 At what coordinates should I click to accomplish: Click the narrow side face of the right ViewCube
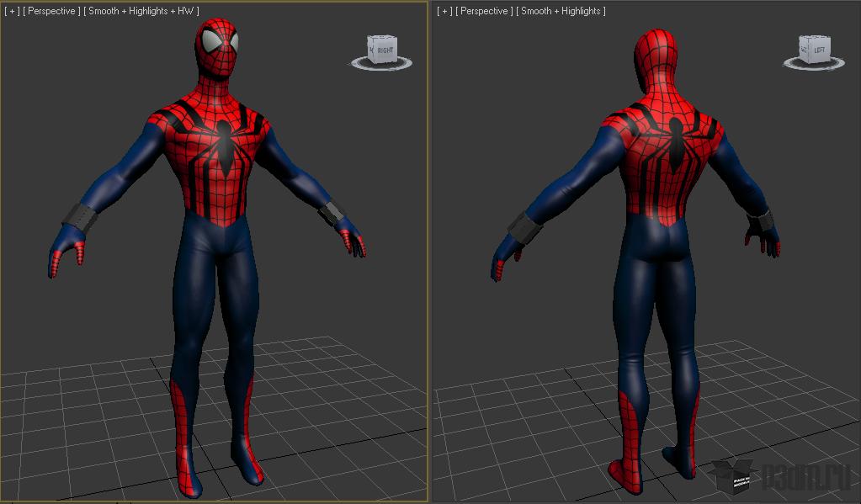pyautogui.click(x=805, y=50)
